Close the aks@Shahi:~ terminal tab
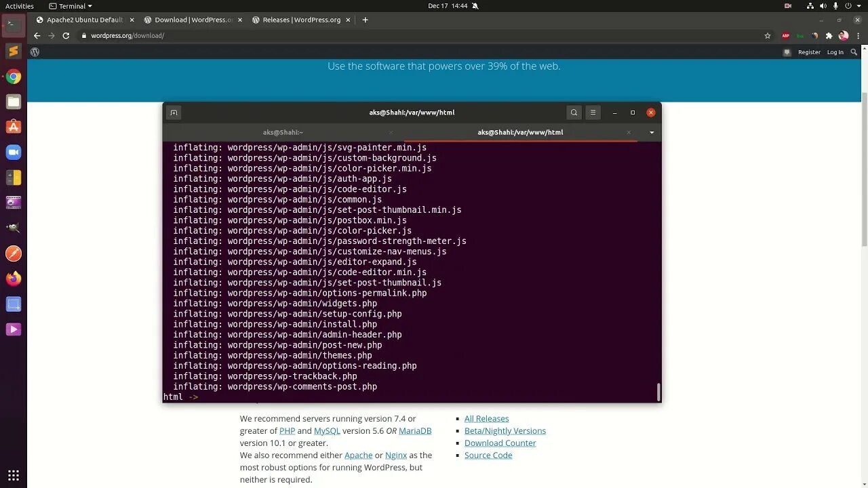 (x=391, y=132)
